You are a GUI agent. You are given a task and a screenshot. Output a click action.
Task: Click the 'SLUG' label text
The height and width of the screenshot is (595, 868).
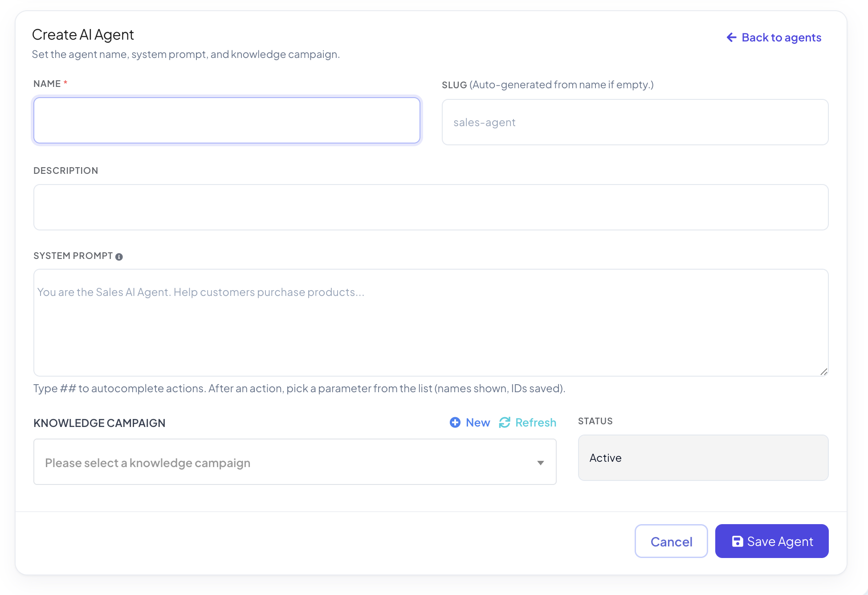454,85
